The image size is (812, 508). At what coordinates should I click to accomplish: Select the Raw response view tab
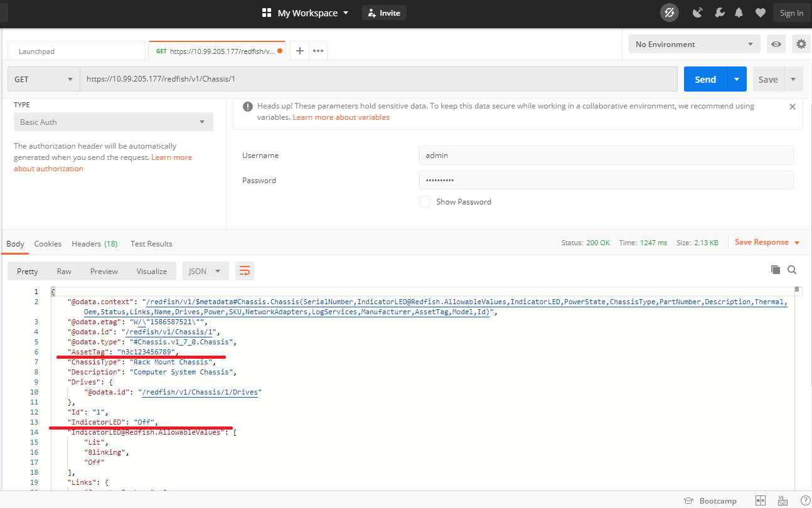point(64,271)
